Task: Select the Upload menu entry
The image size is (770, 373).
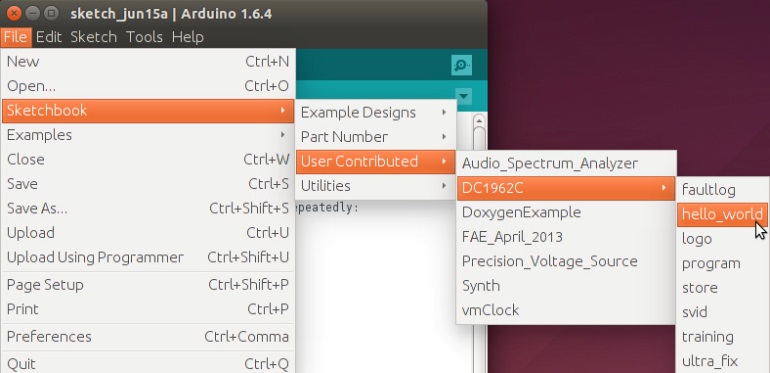Action: (x=148, y=233)
